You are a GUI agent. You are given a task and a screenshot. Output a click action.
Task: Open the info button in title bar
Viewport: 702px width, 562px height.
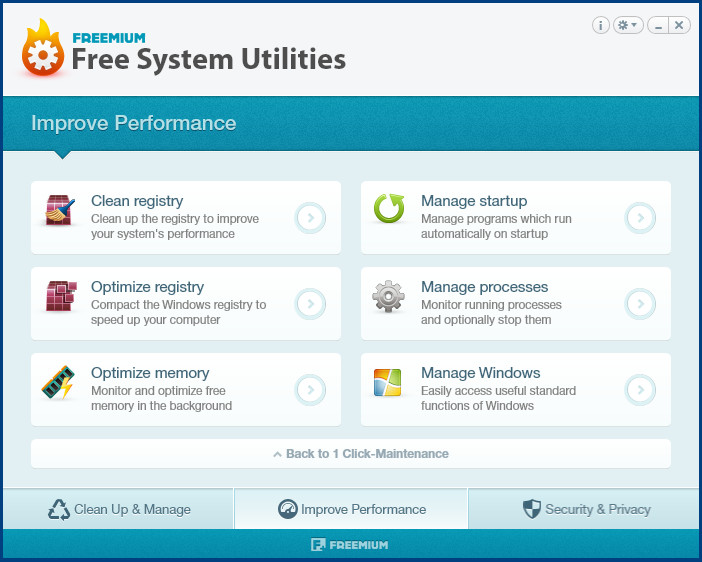coord(600,25)
